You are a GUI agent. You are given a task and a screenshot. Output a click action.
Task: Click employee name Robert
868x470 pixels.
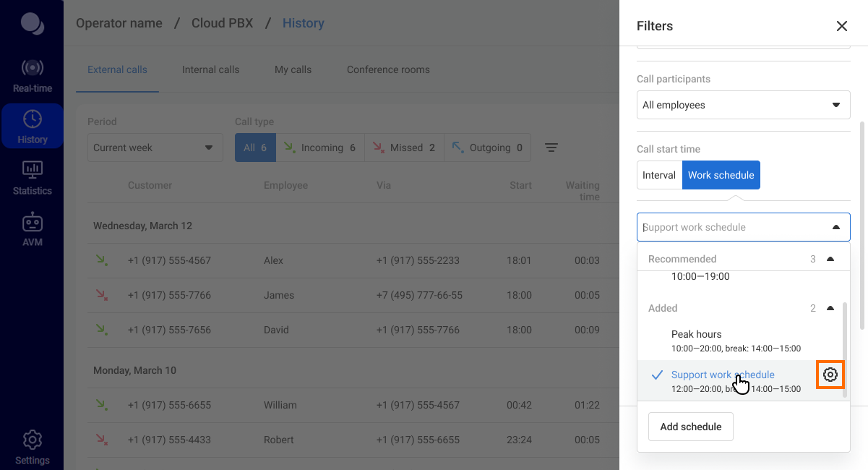(279, 440)
